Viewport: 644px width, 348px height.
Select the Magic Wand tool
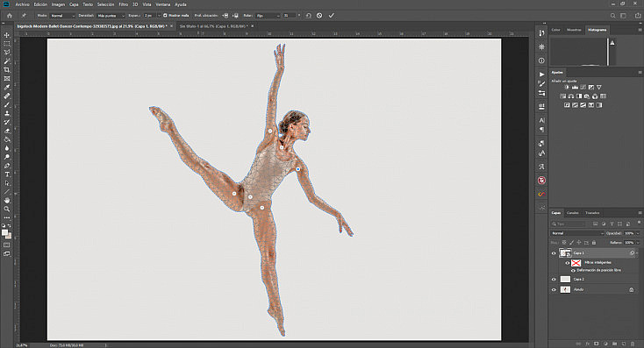pyautogui.click(x=7, y=61)
